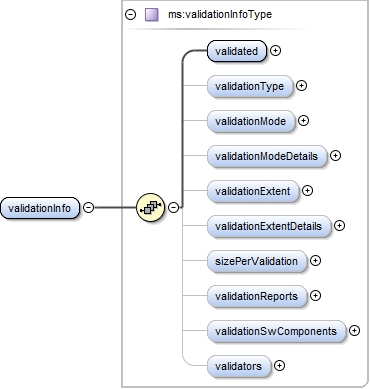Expand the validationMode element

(x=303, y=121)
